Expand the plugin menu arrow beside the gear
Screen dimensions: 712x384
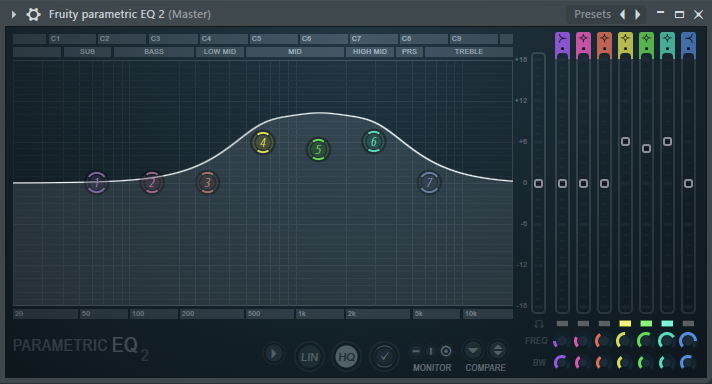pyautogui.click(x=14, y=15)
